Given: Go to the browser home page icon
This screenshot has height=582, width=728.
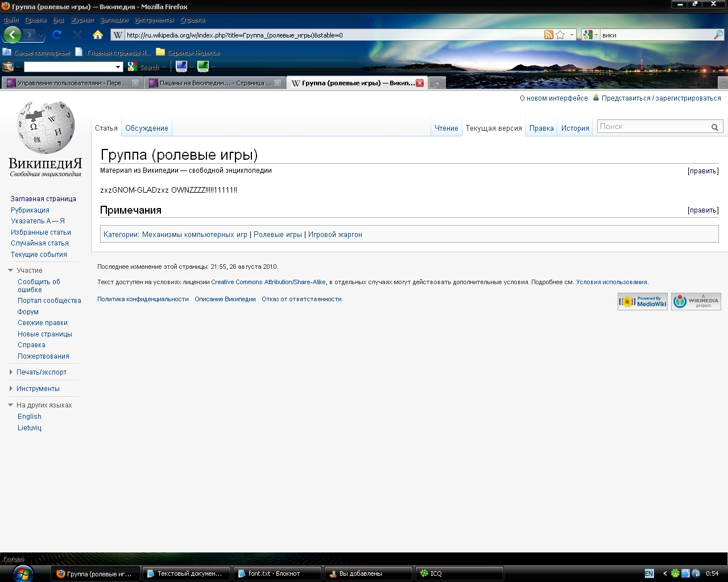Looking at the screenshot, I should click(98, 35).
